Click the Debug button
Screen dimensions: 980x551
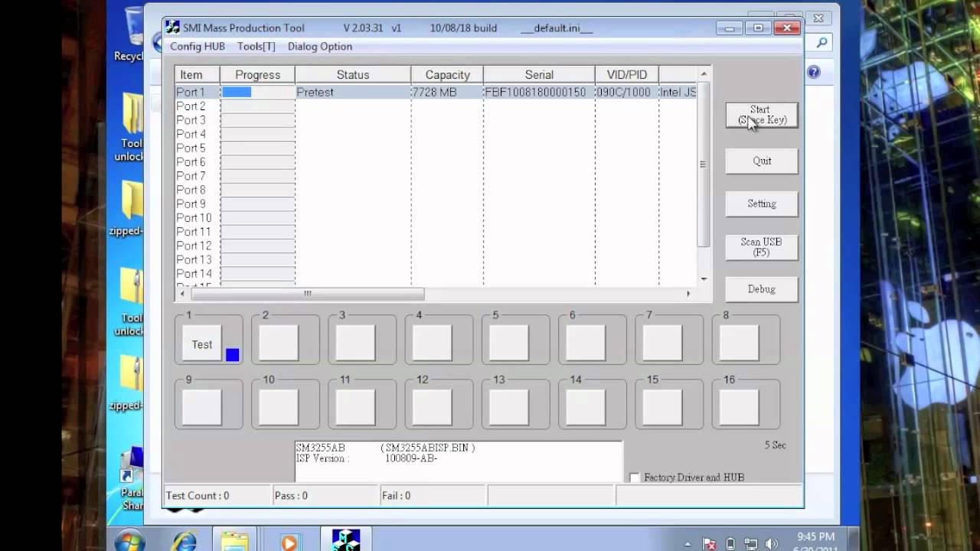[x=762, y=289]
